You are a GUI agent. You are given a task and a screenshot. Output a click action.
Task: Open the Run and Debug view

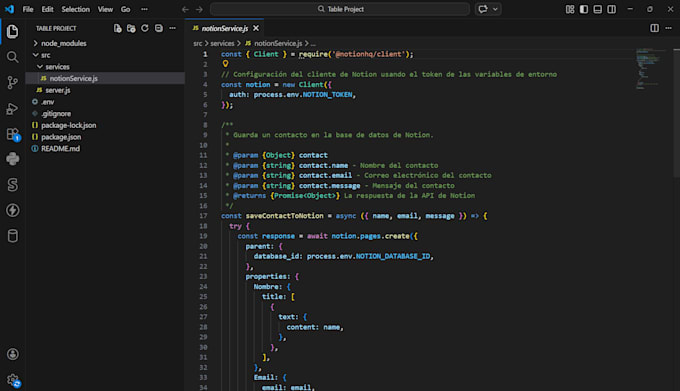pos(13,108)
